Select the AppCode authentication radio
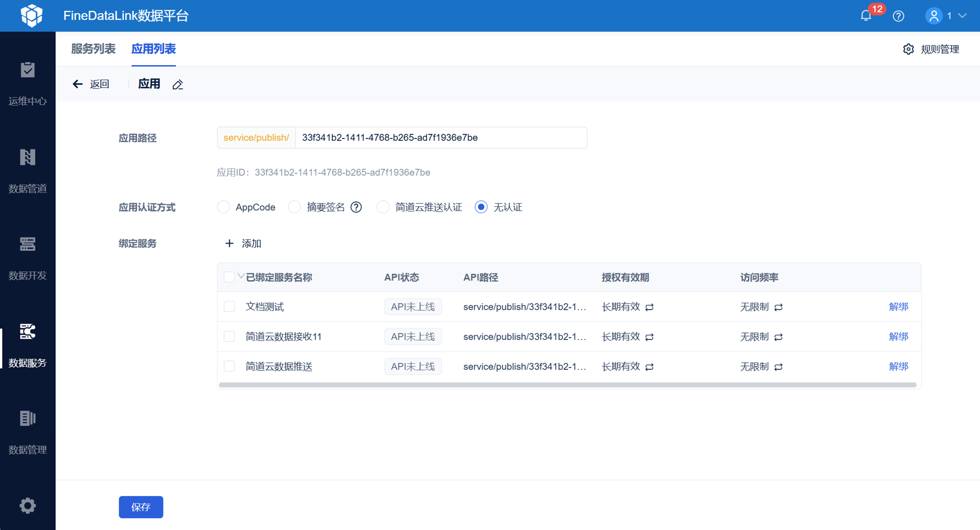Screen dimensions: 980x530 point(223,207)
